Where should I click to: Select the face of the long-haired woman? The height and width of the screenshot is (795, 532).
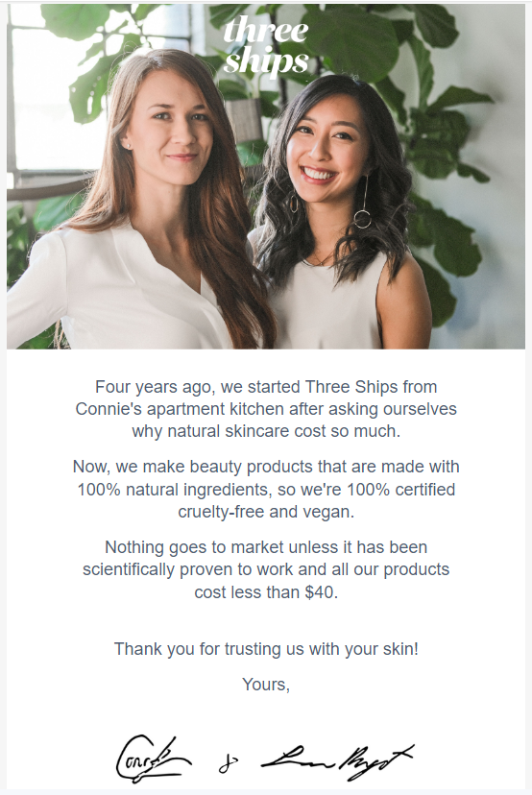point(175,124)
